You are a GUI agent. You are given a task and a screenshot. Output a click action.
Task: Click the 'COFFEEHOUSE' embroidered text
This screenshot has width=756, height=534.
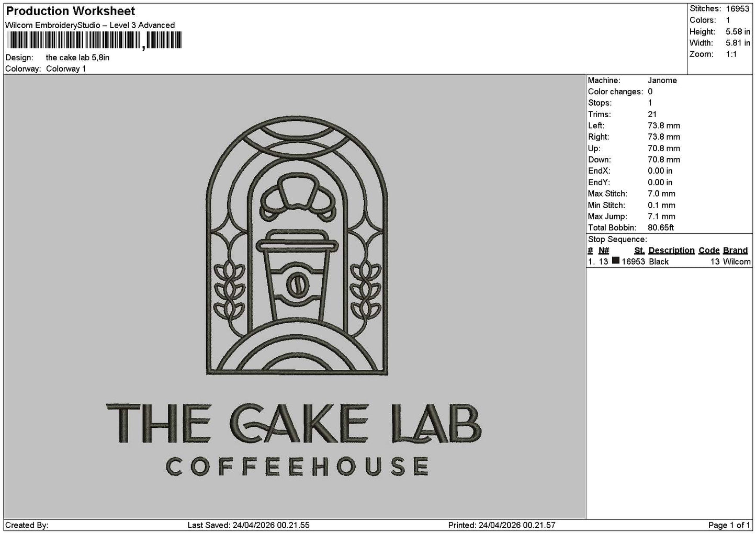[297, 467]
